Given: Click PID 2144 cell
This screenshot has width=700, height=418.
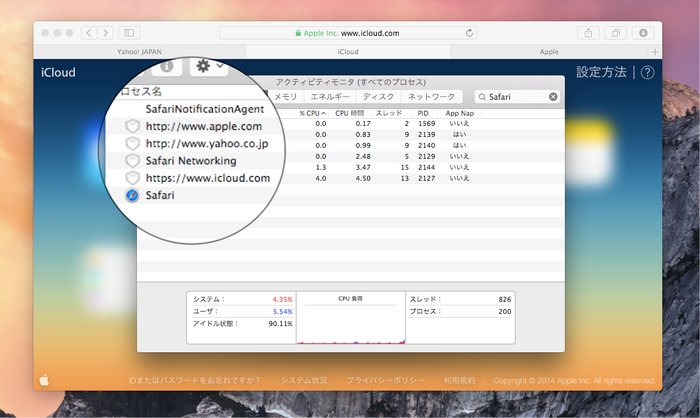Looking at the screenshot, I should tap(426, 167).
